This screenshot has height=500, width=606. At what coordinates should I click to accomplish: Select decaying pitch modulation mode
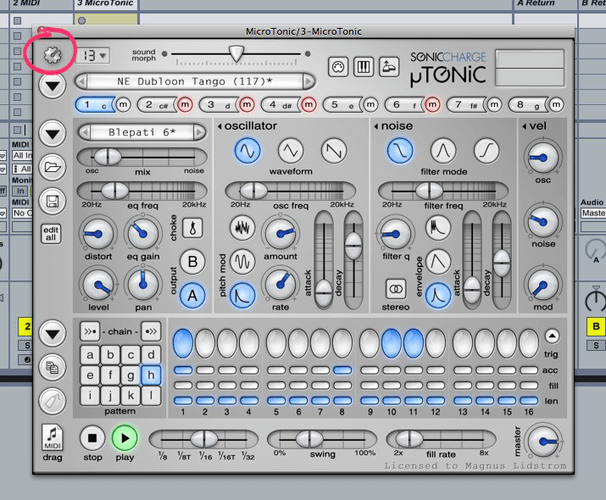point(242,296)
